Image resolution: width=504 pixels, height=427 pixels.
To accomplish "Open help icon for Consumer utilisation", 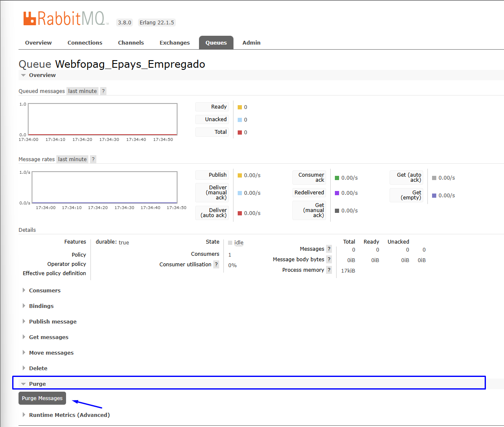I will click(x=216, y=264).
